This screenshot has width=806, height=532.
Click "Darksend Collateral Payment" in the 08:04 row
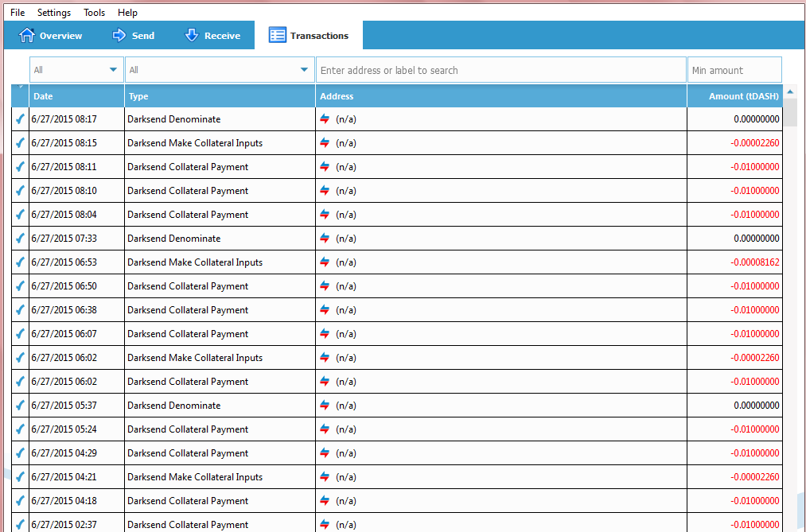tap(188, 215)
